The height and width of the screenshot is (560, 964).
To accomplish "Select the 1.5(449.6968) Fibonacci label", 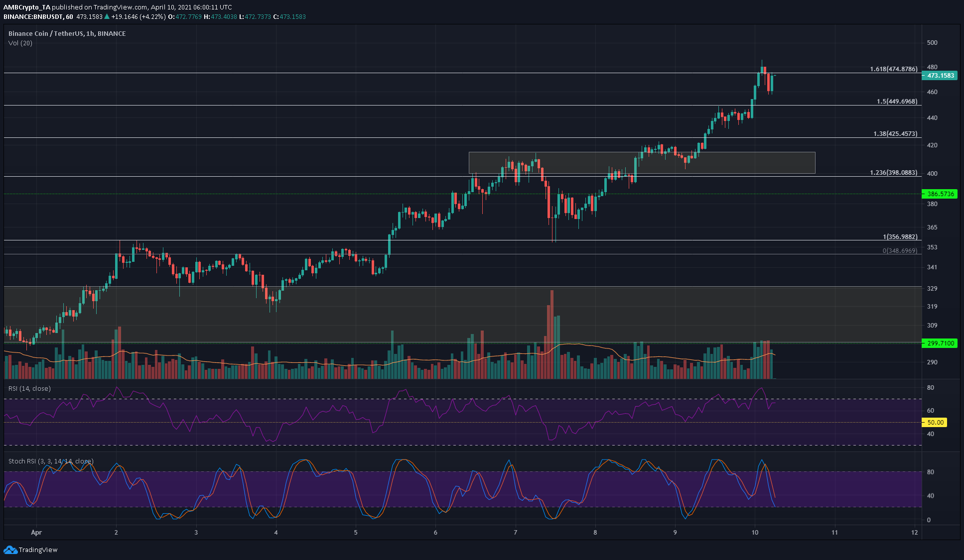I will (x=897, y=102).
